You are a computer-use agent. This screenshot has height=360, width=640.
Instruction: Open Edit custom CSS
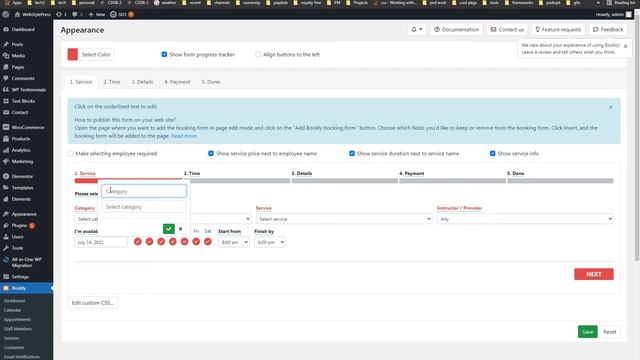(93, 303)
